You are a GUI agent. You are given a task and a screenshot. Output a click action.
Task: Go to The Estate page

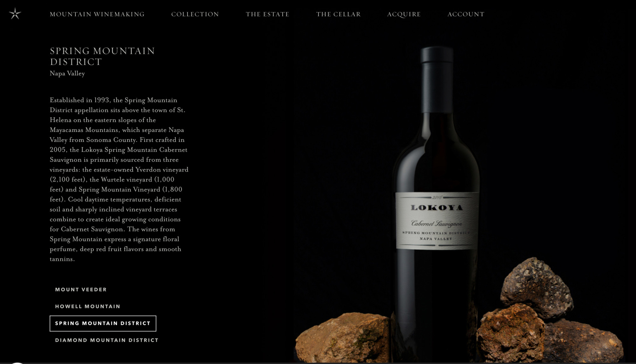coord(267,14)
